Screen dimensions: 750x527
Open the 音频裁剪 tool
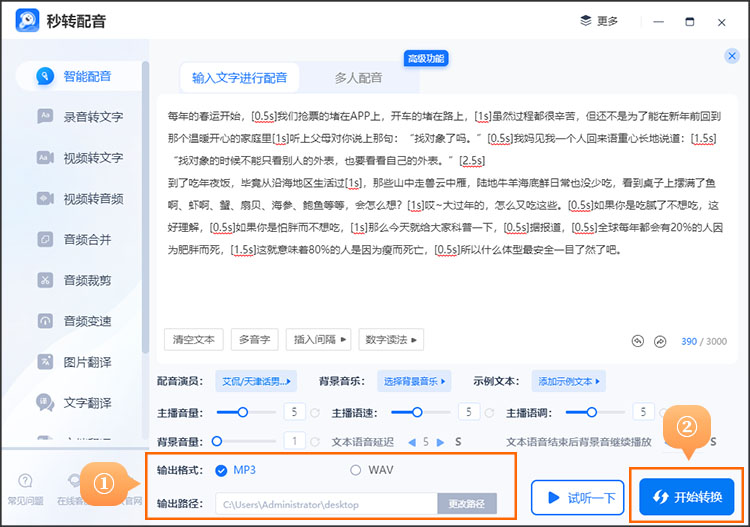click(x=87, y=280)
